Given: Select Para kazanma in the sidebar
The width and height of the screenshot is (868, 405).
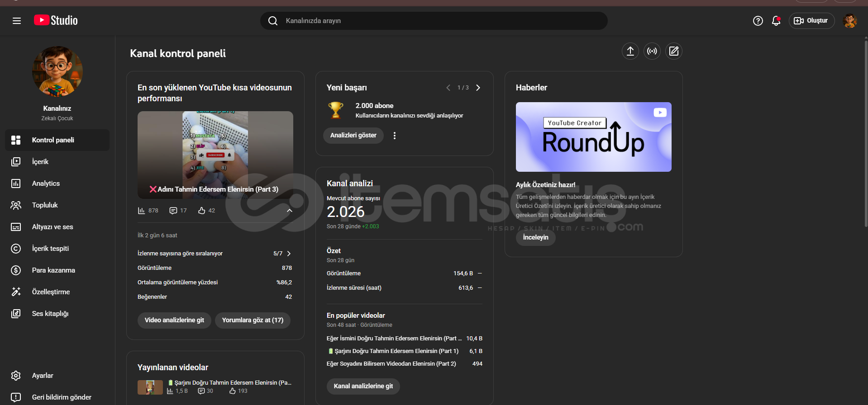Looking at the screenshot, I should tap(53, 270).
